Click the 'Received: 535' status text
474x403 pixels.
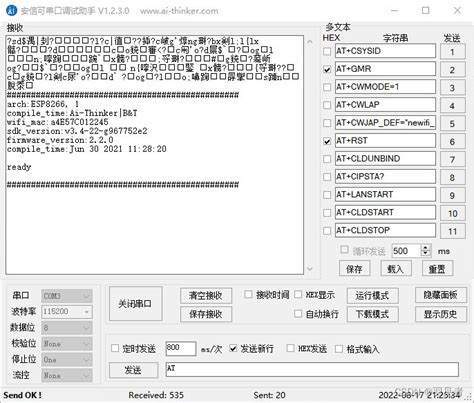pos(156,395)
